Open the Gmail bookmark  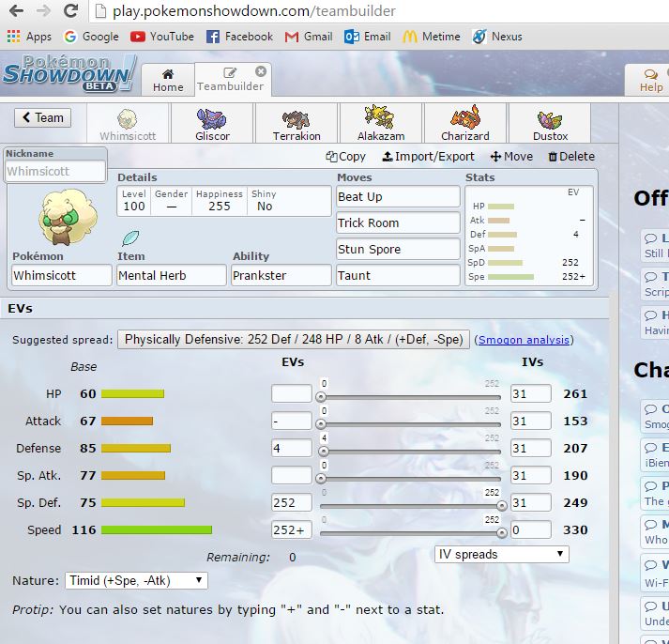click(x=309, y=37)
